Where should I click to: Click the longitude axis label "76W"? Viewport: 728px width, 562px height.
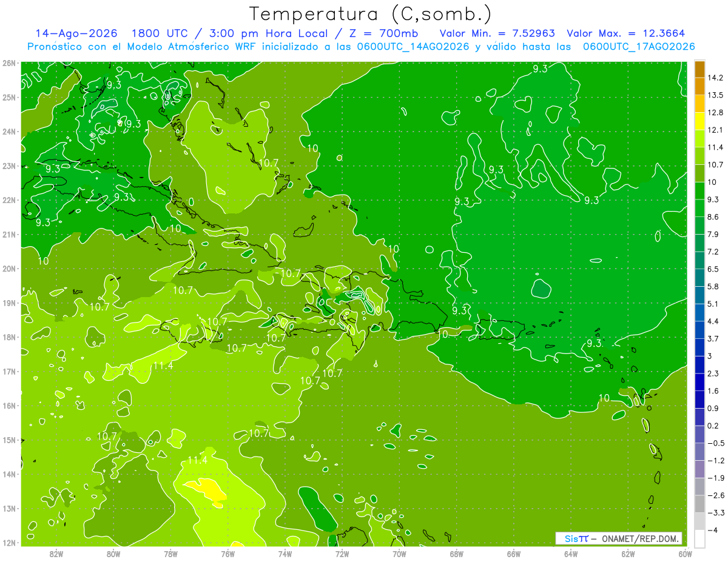(227, 554)
